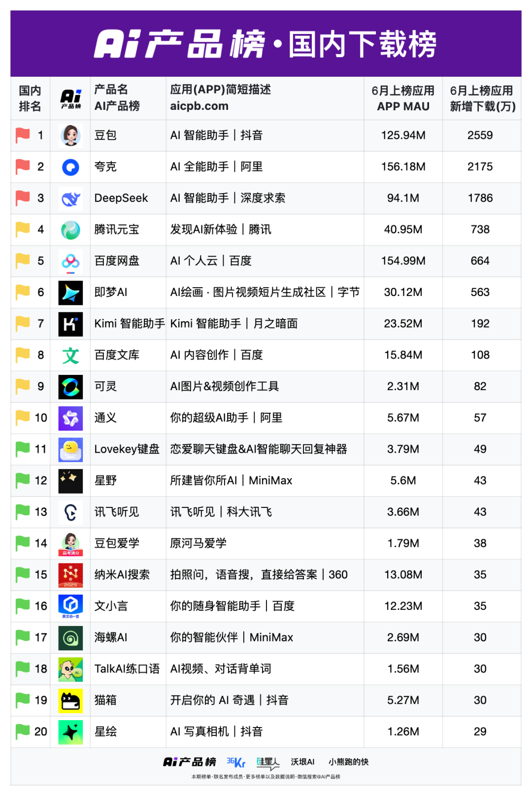Image resolution: width=532 pixels, height=796 pixels.
Task: Select the description 'Kimi 智能助手｜月之暗面'
Action: [x=234, y=324]
